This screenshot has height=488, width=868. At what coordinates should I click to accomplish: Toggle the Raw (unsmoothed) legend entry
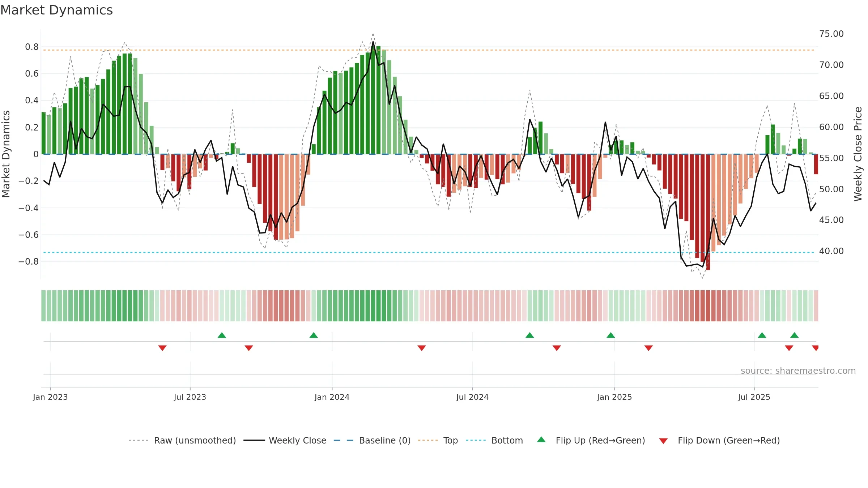[x=182, y=440]
